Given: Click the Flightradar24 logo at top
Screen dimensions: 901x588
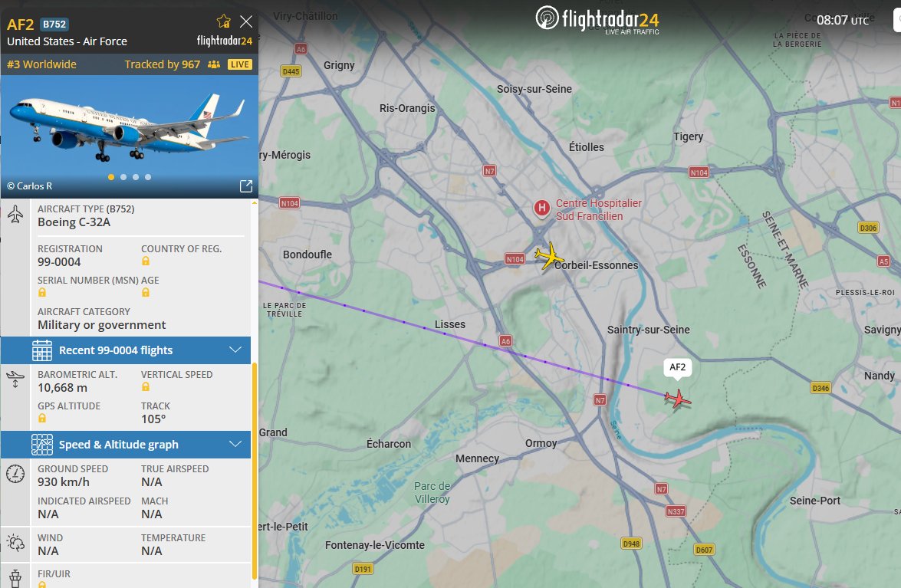Looking at the screenshot, I should pos(597,20).
